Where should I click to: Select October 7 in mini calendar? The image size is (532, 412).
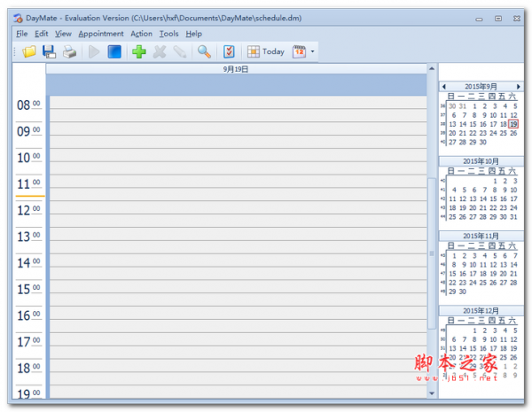pyautogui.click(x=484, y=190)
